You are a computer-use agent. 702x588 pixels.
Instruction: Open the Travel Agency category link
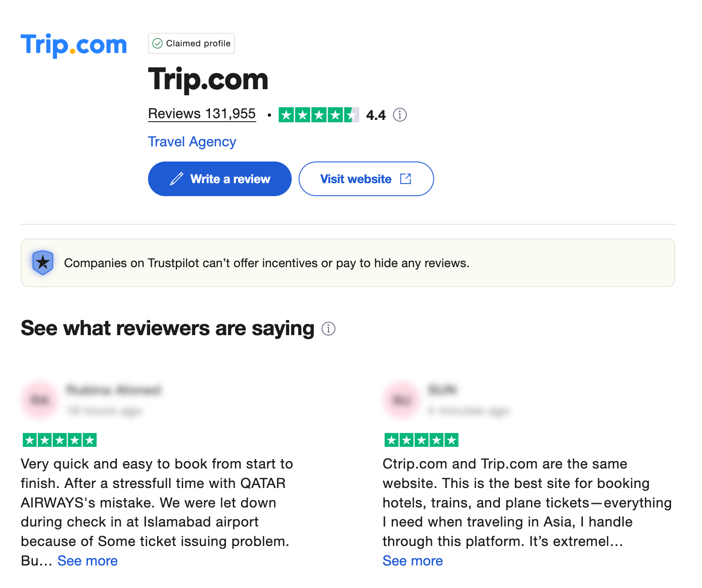(192, 142)
